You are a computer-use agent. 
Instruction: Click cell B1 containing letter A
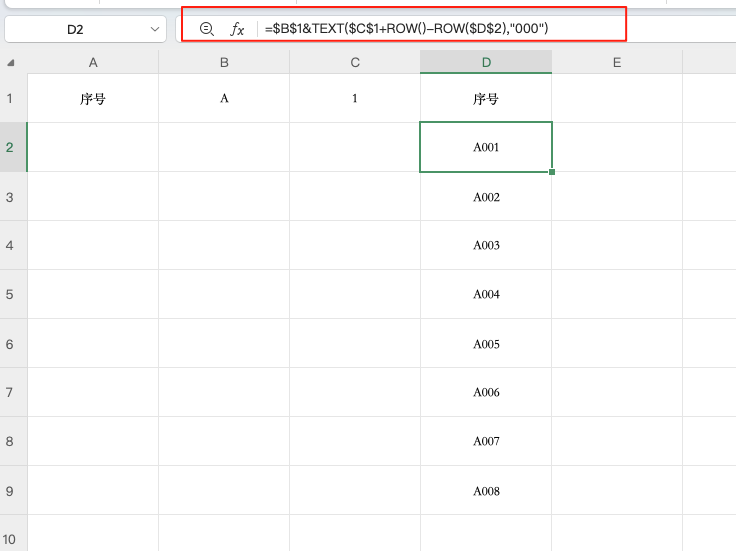224,99
